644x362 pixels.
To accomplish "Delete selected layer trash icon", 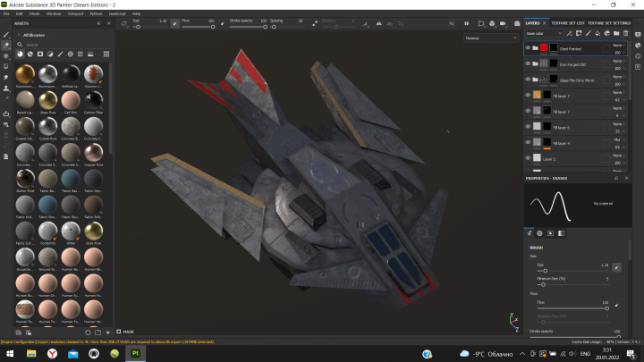I will pyautogui.click(x=626, y=33).
